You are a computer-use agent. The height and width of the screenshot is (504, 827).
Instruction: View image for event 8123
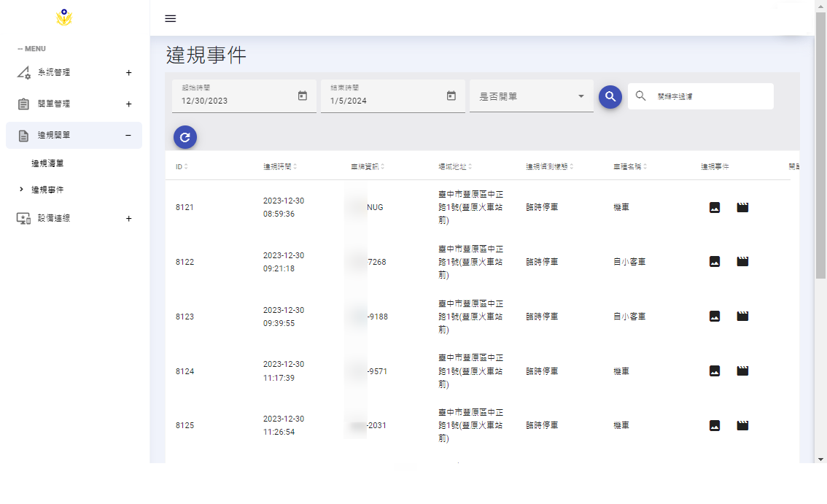[715, 316]
